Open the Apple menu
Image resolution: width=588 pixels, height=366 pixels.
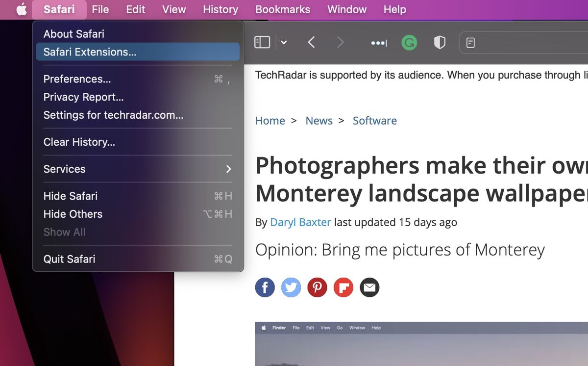pyautogui.click(x=20, y=9)
